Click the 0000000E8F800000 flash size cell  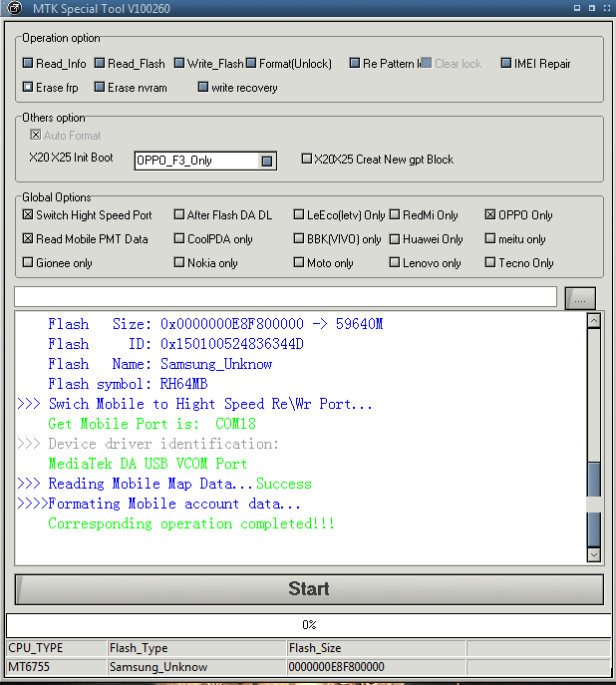click(376, 667)
